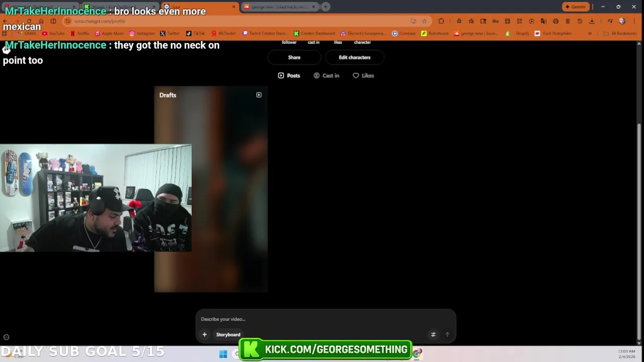Click the trash extension icon

click(568, 21)
